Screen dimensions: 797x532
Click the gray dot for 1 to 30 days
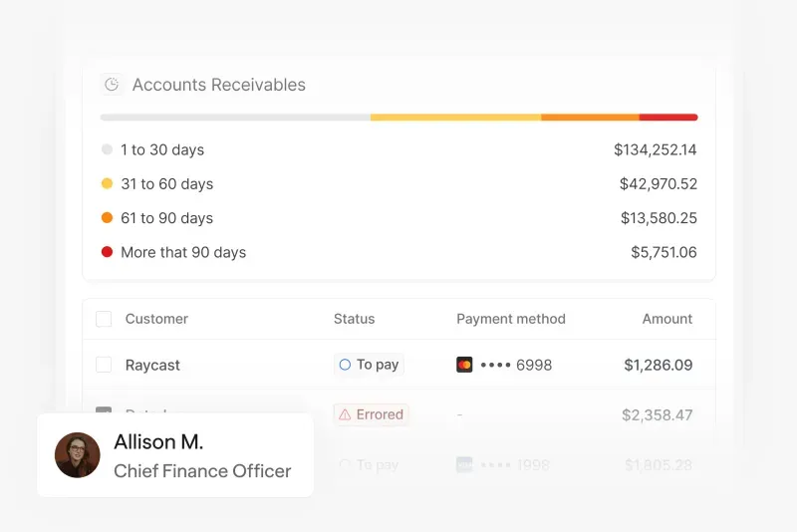coord(107,149)
